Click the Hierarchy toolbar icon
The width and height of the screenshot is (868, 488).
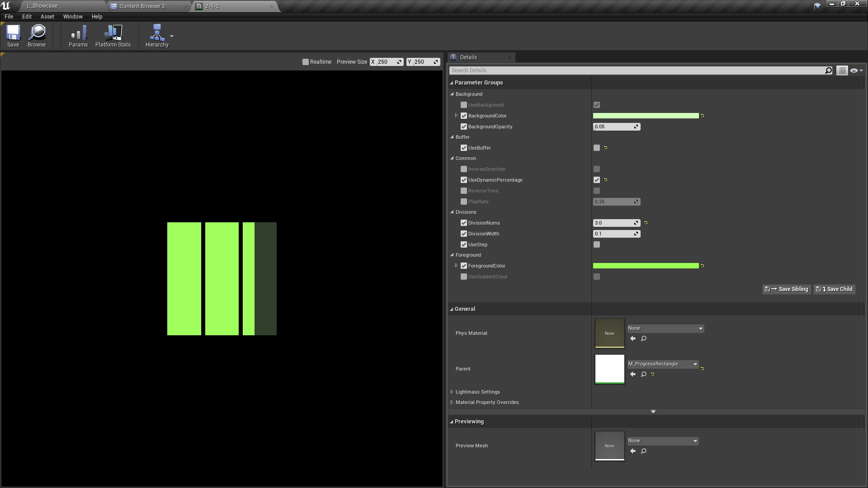[156, 35]
